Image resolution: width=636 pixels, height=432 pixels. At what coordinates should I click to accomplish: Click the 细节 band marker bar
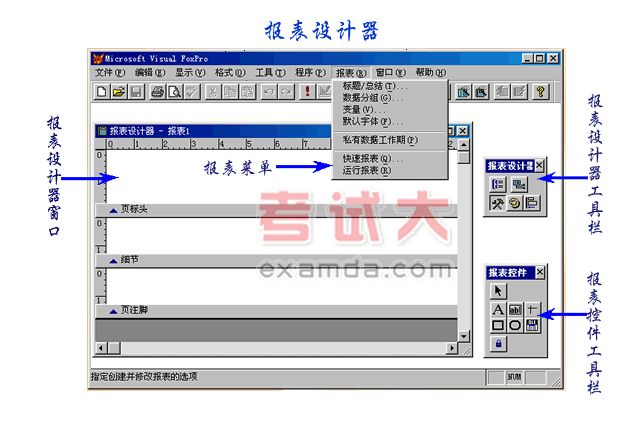click(277, 260)
